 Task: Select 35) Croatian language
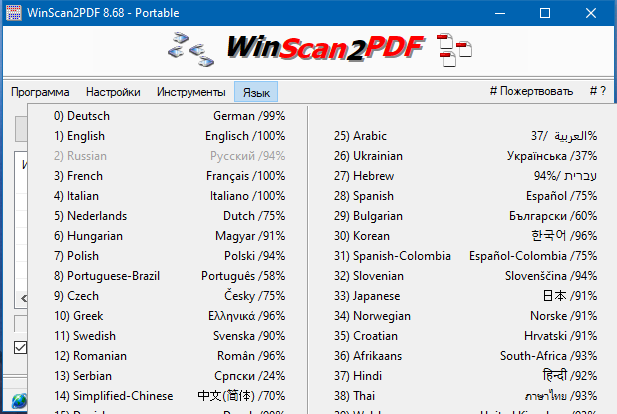(x=463, y=336)
